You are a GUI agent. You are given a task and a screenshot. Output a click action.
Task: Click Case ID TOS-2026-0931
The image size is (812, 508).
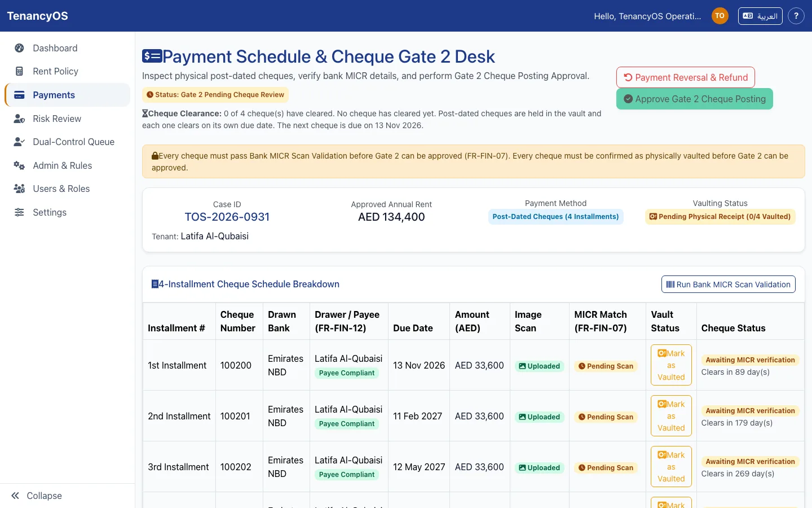(227, 217)
